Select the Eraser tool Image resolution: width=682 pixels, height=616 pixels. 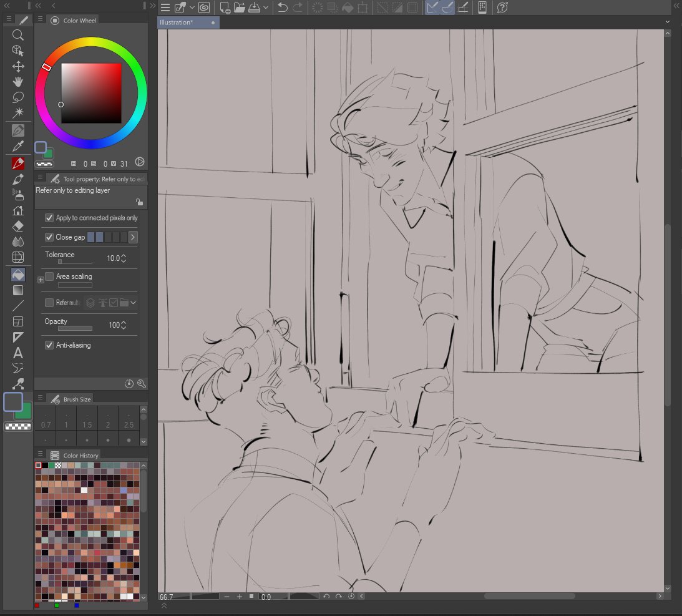(x=18, y=226)
